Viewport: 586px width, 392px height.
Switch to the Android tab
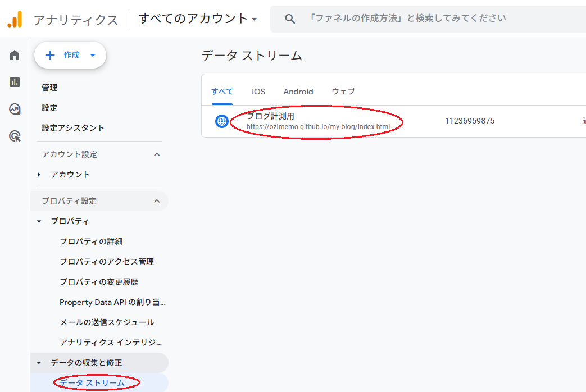point(298,92)
